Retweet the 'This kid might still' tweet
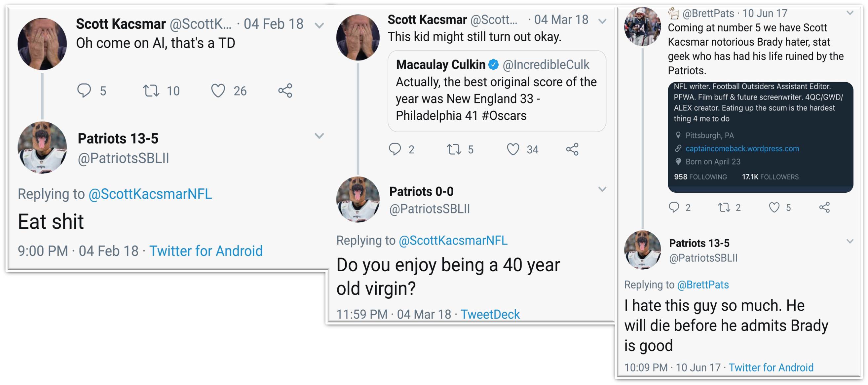The height and width of the screenshot is (385, 868). (x=454, y=149)
